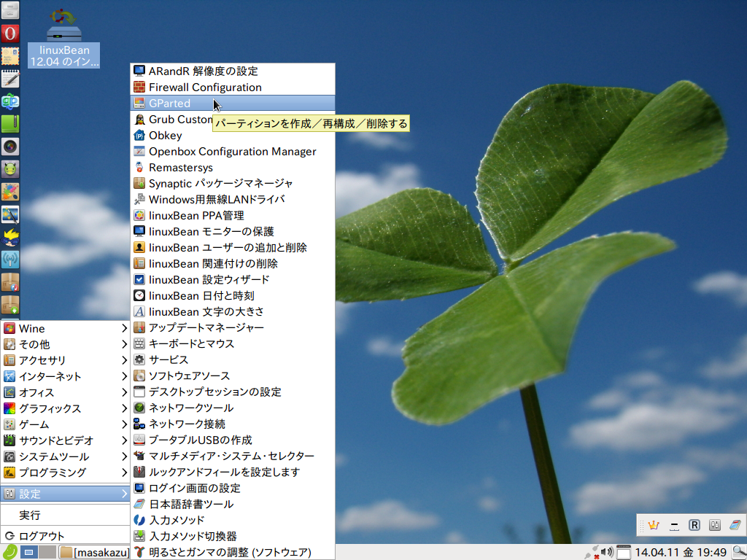Click the linuxBean 文字の大きさ font icon
747x560 pixels.
[139, 311]
